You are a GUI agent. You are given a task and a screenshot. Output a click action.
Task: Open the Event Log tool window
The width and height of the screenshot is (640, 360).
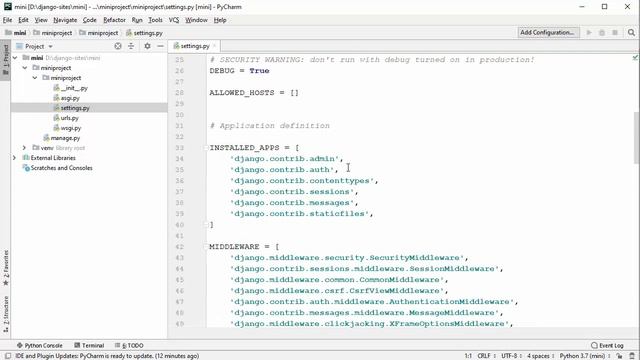[607, 346]
